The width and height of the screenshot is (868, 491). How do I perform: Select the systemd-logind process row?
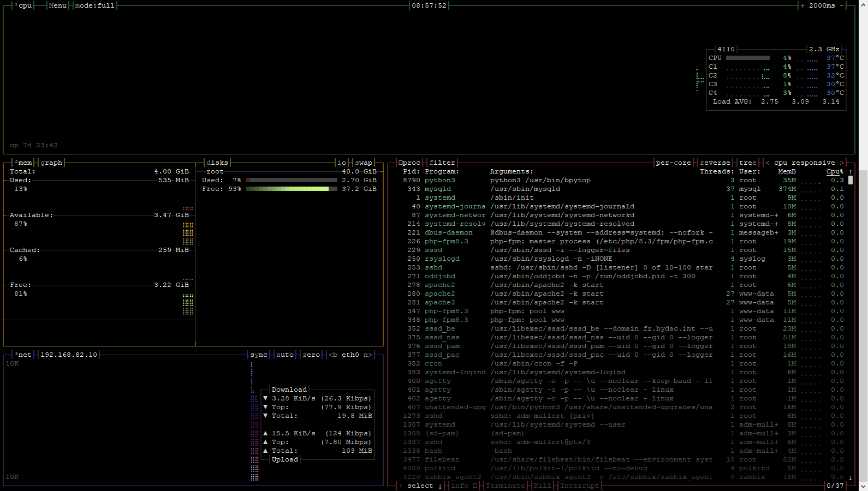pyautogui.click(x=623, y=372)
